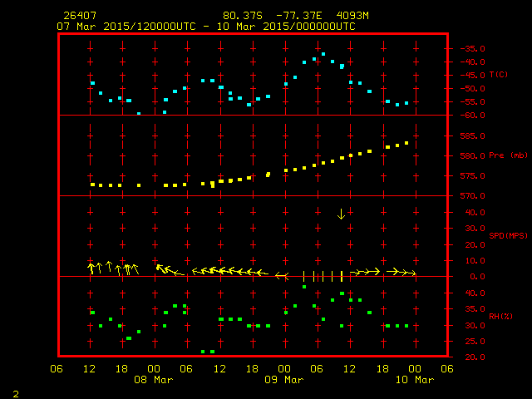Select 20.0 on the RH axis

coord(475,357)
